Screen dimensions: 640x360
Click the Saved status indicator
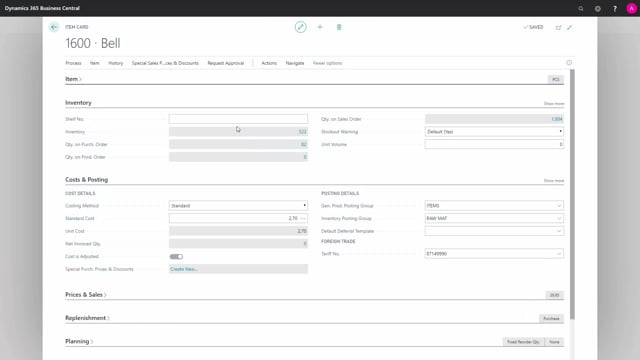tap(533, 27)
